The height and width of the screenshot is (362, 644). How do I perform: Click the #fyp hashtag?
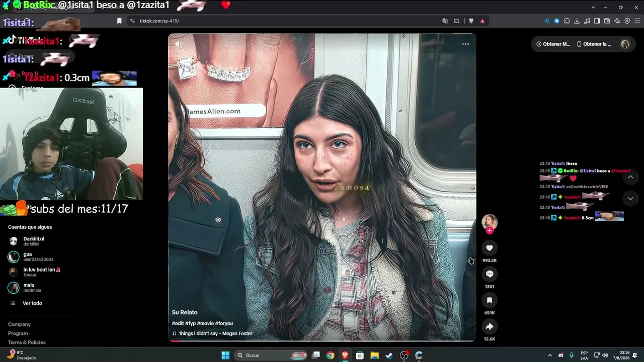coord(190,323)
